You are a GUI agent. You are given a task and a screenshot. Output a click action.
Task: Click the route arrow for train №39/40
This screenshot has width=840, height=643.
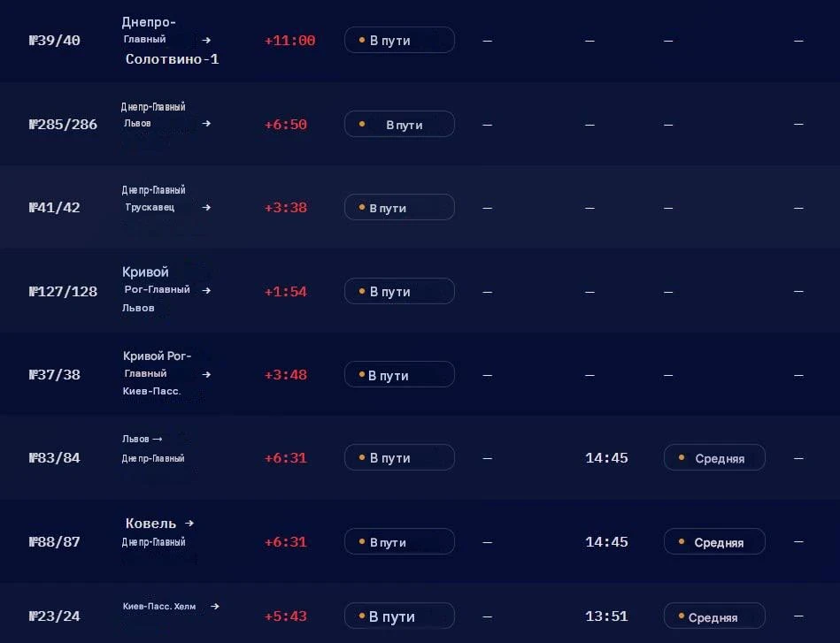pyautogui.click(x=206, y=40)
